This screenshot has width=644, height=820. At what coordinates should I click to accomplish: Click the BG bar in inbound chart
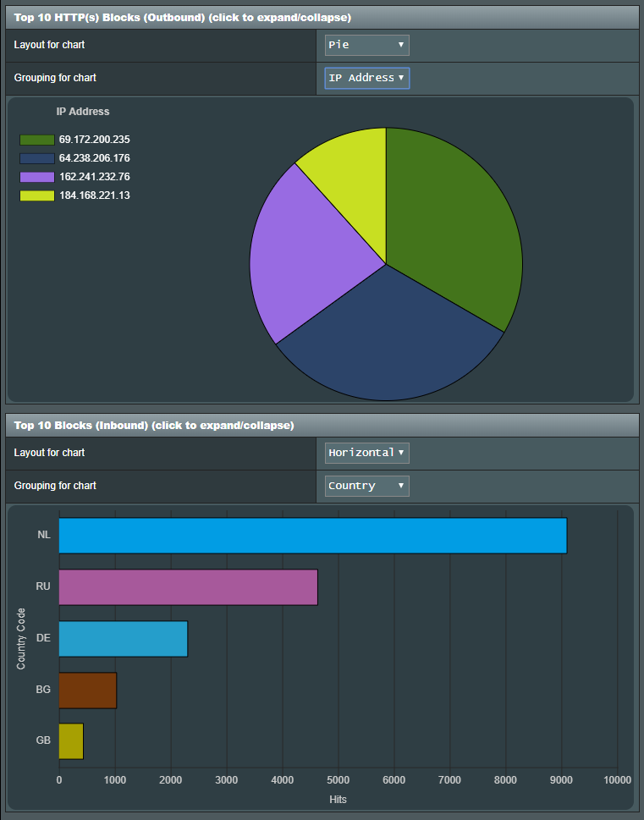click(88, 691)
